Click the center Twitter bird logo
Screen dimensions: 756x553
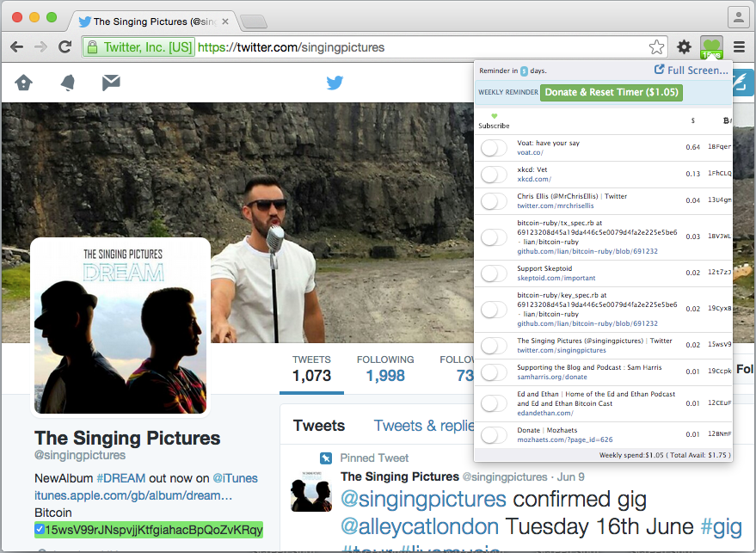coord(335,83)
